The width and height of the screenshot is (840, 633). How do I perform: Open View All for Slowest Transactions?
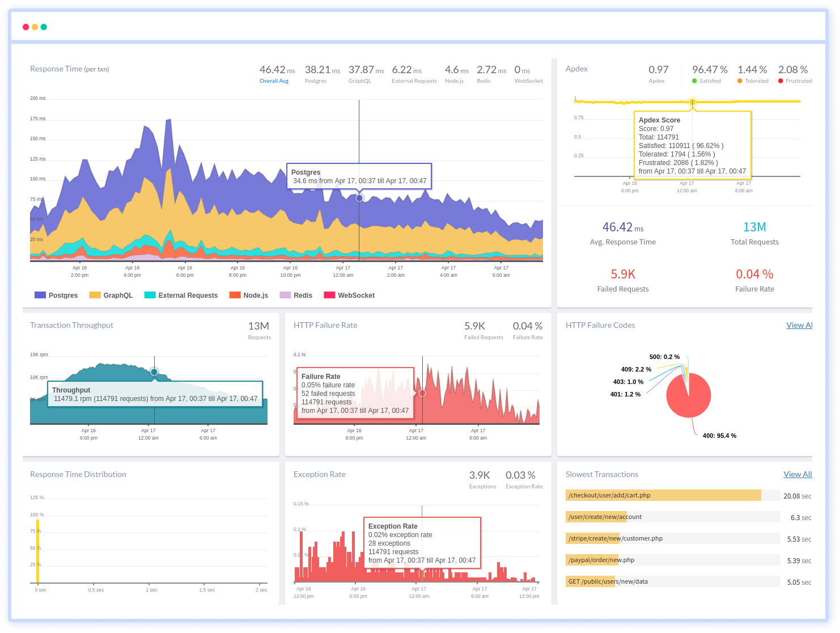[x=797, y=474]
